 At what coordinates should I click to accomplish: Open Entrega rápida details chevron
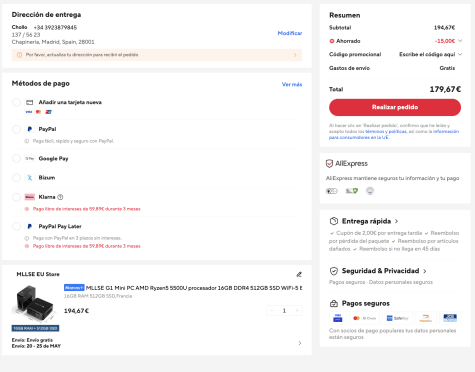coord(396,221)
